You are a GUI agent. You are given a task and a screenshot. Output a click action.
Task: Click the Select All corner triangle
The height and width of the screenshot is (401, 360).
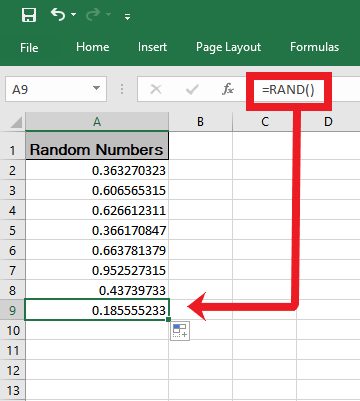click(16, 122)
